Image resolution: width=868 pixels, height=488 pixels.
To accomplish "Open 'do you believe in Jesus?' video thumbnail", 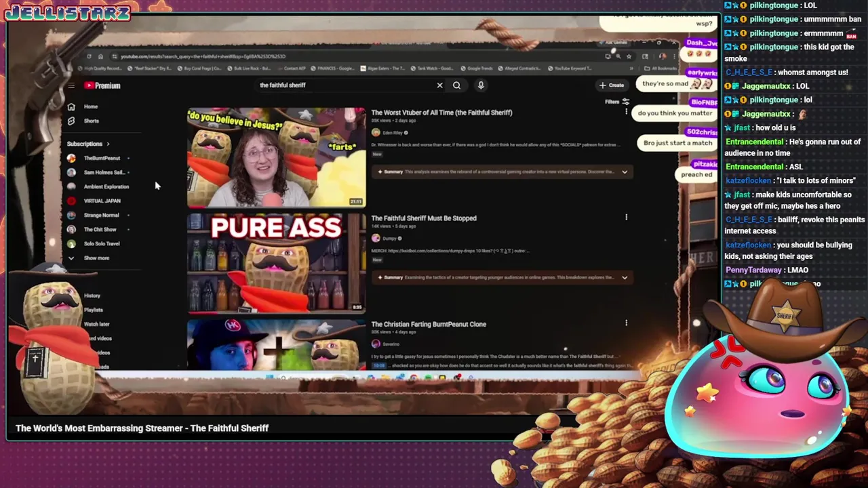I will 276,157.
